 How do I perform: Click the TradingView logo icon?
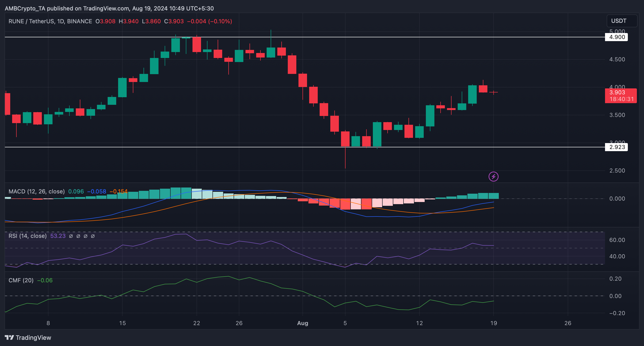[x=9, y=337]
